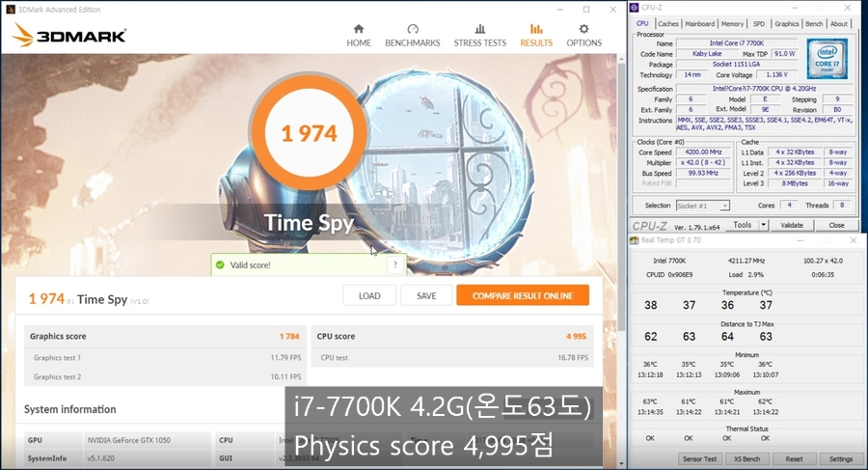This screenshot has width=868, height=470.
Task: Click the CPU test 16.78 FPS row
Action: (452, 357)
